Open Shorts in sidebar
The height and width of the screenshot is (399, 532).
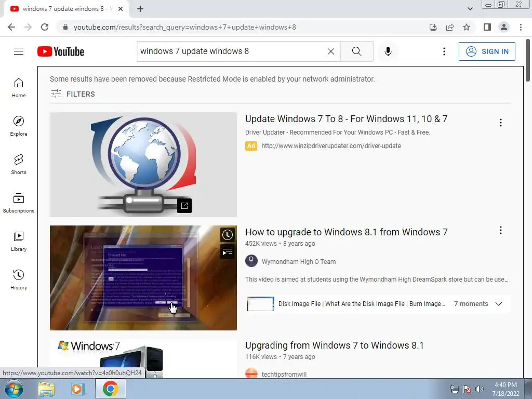point(19,165)
